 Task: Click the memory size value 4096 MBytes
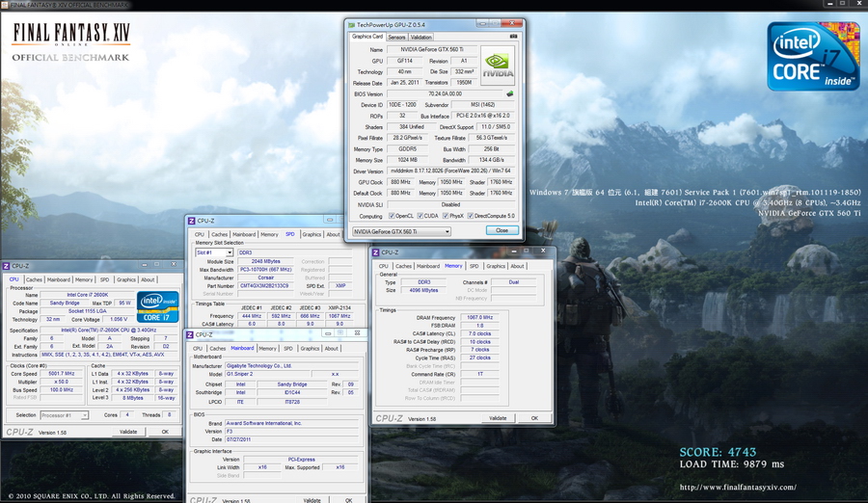424,290
